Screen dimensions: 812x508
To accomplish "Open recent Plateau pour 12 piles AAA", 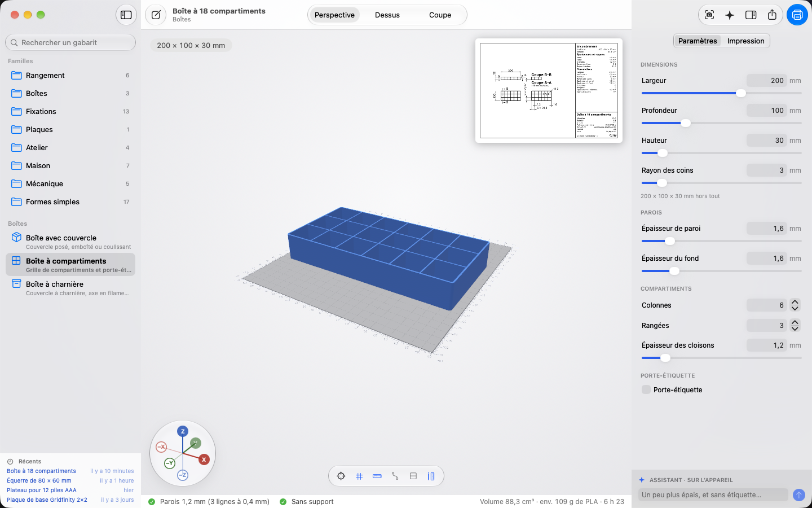I will [70, 491].
